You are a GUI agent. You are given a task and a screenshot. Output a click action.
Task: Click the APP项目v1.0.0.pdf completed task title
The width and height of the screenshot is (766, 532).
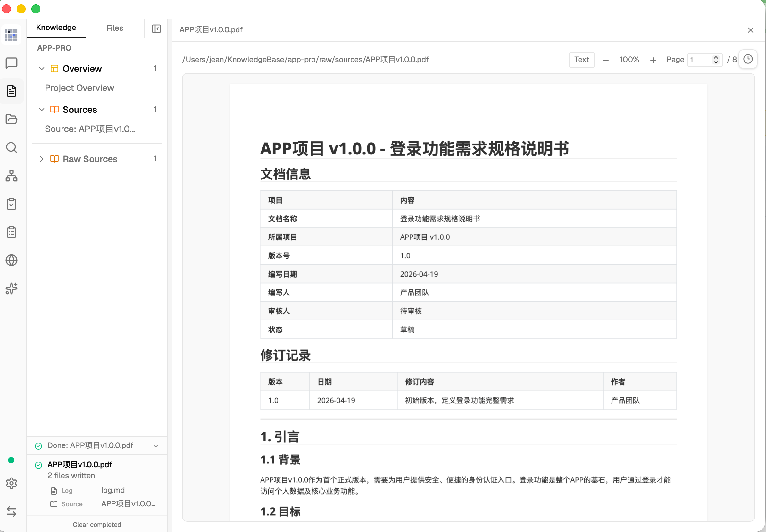(80, 464)
